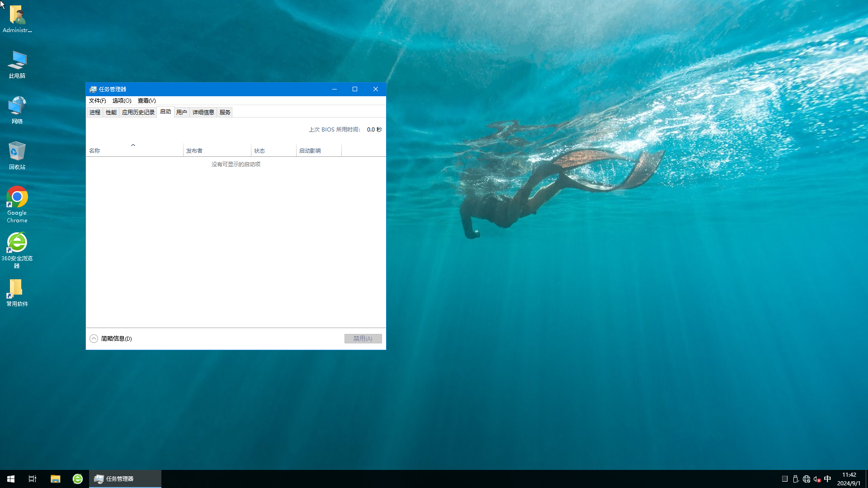Open the 文件(F) menu
The image size is (868, 488).
(98, 101)
